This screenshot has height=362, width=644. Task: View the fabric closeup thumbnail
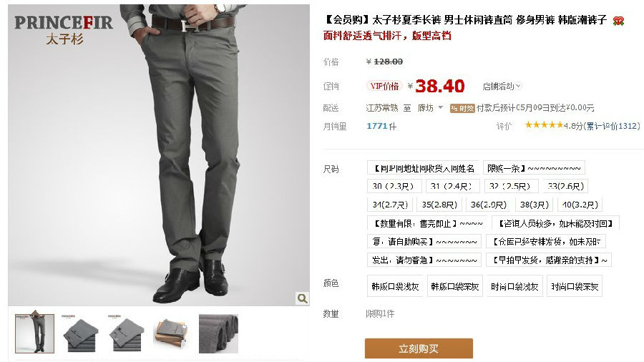(218, 333)
